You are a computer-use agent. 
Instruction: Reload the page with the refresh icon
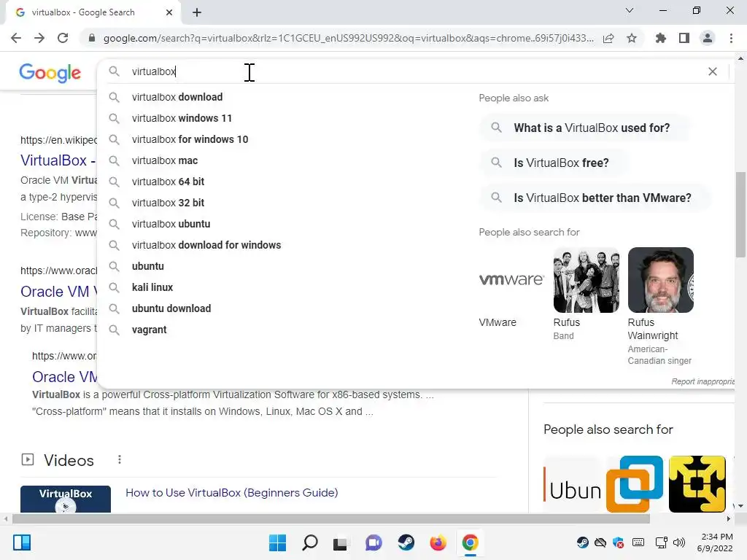(x=63, y=38)
